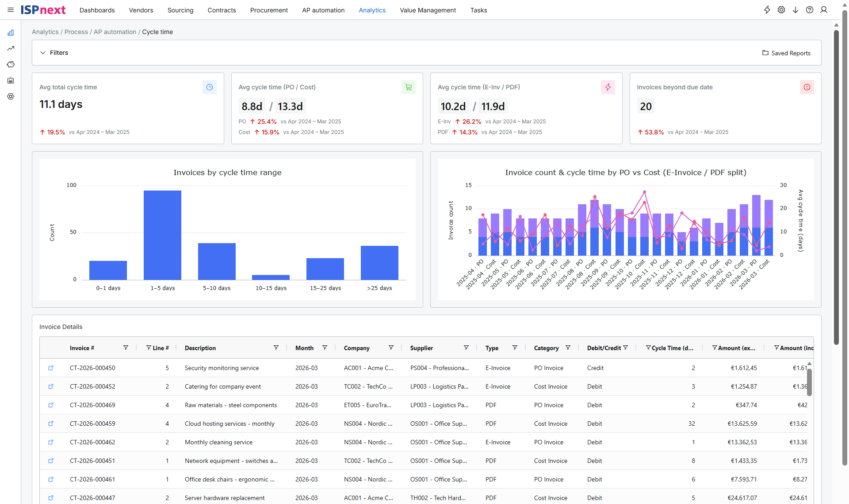
Task: Select the trend line sidebar icon
Action: pos(11,49)
